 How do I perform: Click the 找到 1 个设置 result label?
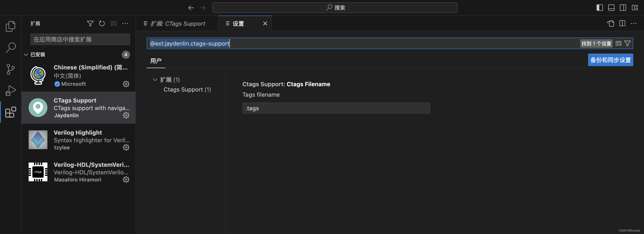tap(596, 44)
